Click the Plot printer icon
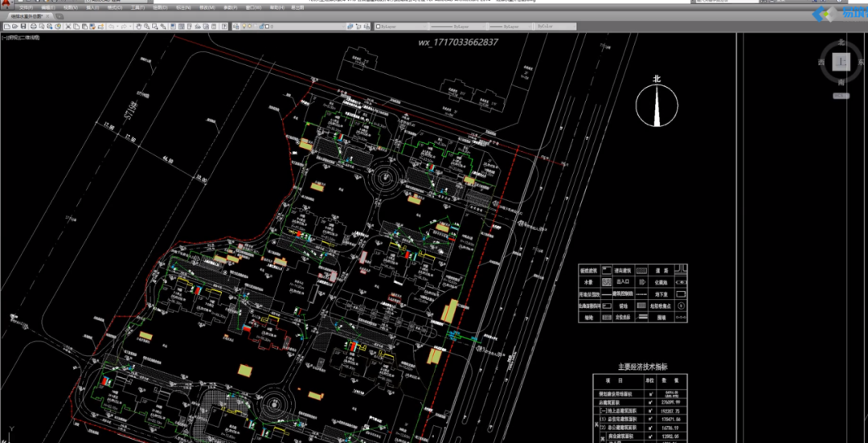 tap(33, 27)
